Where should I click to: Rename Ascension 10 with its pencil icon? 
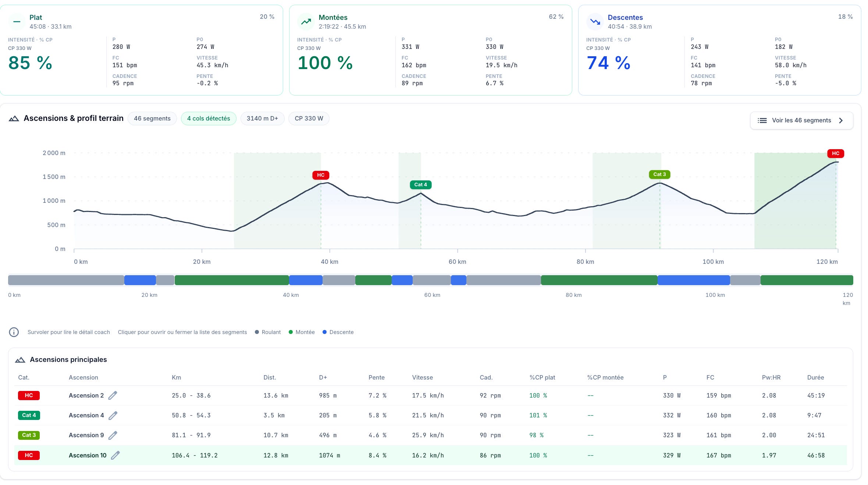[x=115, y=455]
